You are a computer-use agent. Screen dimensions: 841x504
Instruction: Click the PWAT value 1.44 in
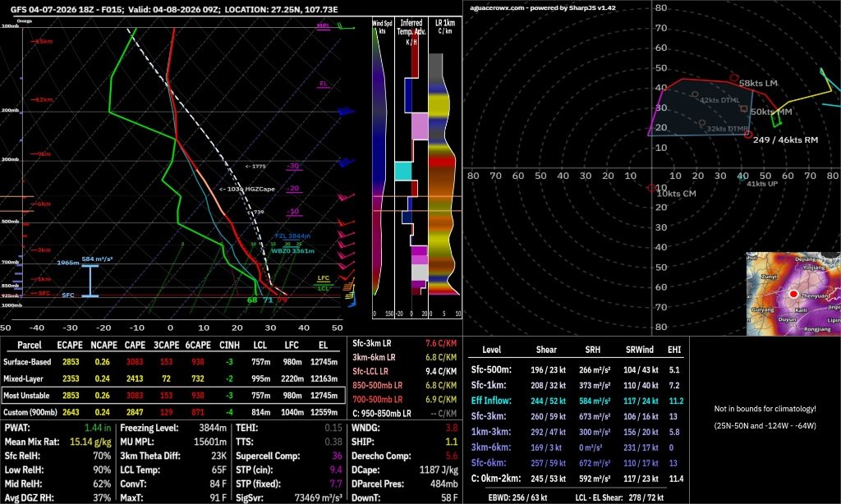(x=98, y=428)
